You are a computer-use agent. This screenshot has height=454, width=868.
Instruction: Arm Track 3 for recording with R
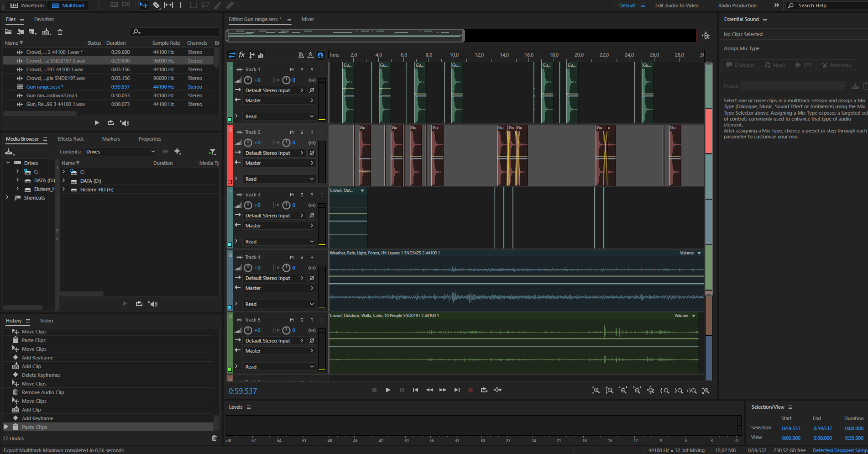coord(311,194)
